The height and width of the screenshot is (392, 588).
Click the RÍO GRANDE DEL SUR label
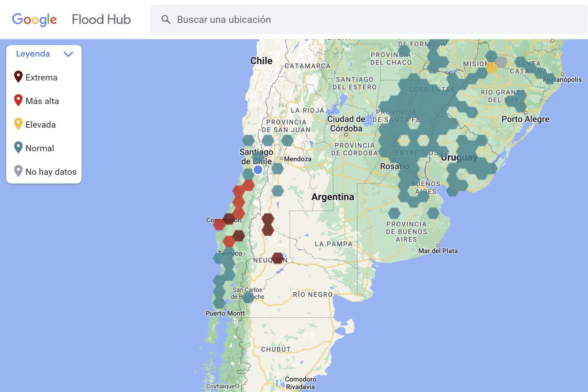[503, 96]
